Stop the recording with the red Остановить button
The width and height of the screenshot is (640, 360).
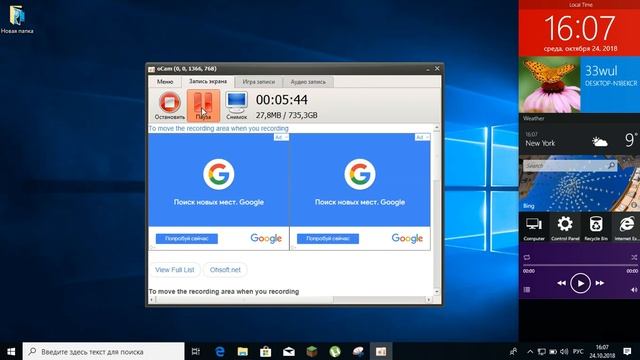click(x=170, y=106)
